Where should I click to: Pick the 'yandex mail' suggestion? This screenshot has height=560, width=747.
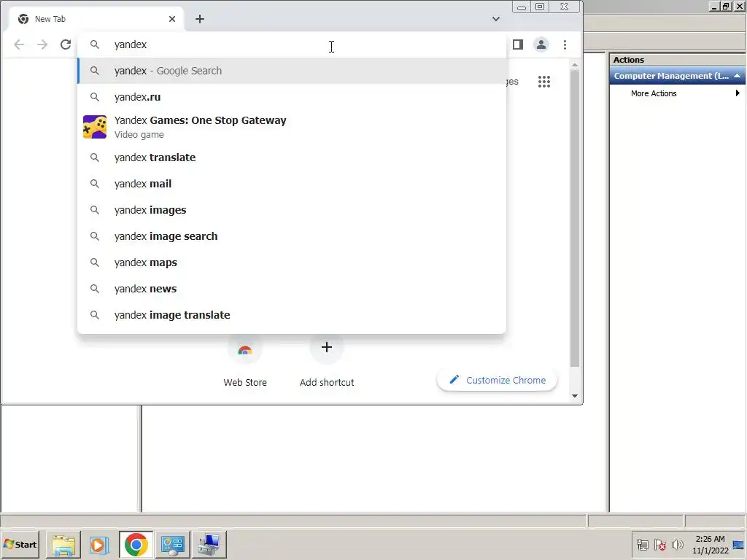[292, 184]
